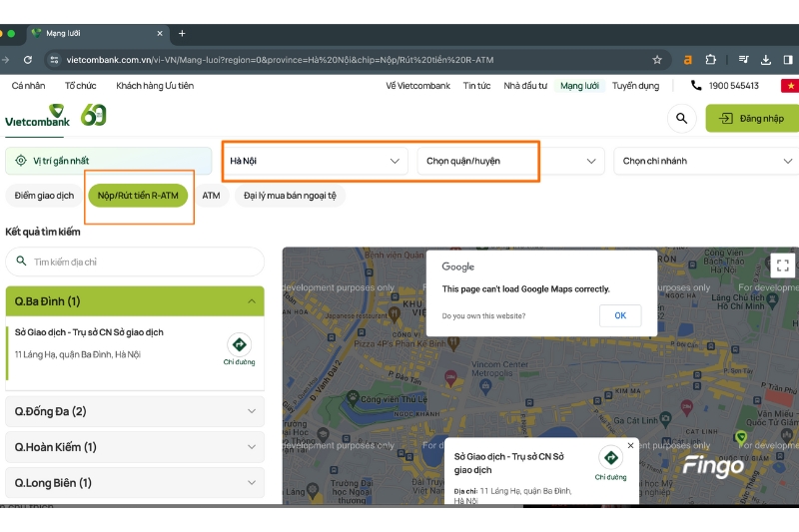Close the map info popup

631,445
